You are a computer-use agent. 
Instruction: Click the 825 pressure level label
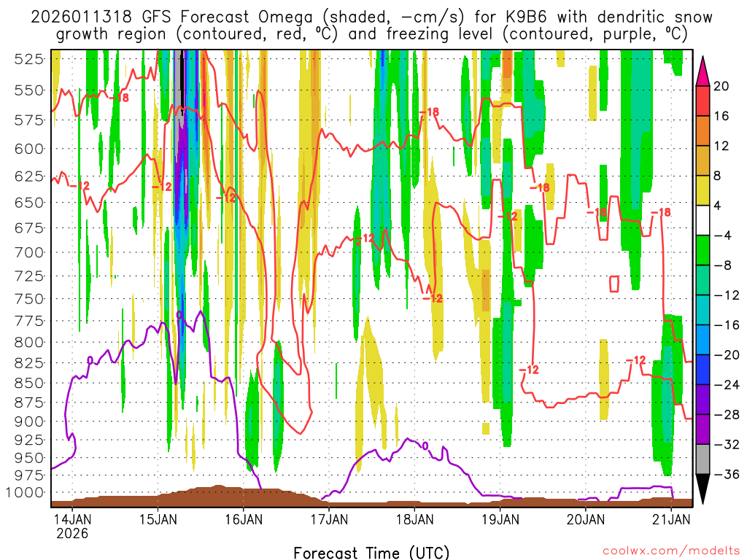coord(29,363)
